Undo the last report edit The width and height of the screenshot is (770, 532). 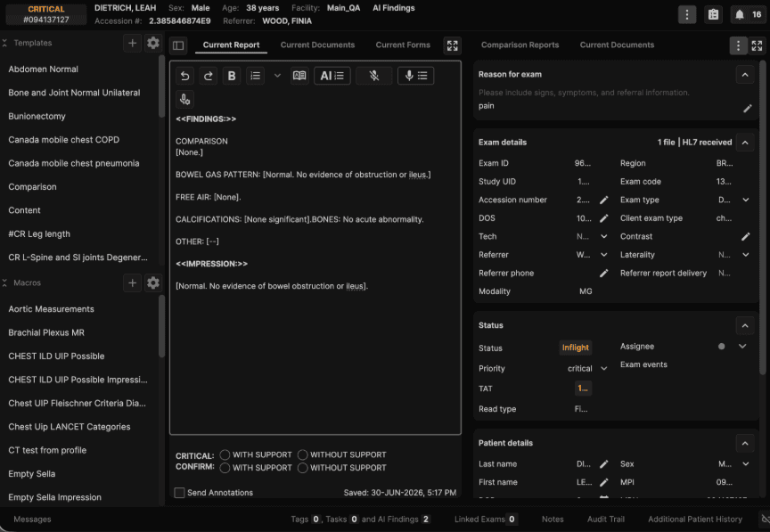click(184, 76)
